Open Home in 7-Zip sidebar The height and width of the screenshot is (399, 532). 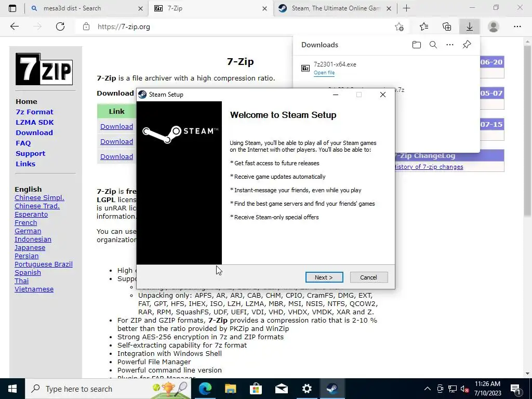pos(26,101)
